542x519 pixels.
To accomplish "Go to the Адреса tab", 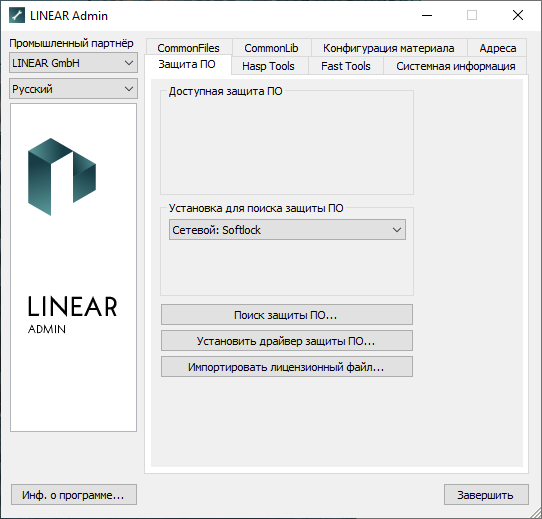I will tap(497, 48).
